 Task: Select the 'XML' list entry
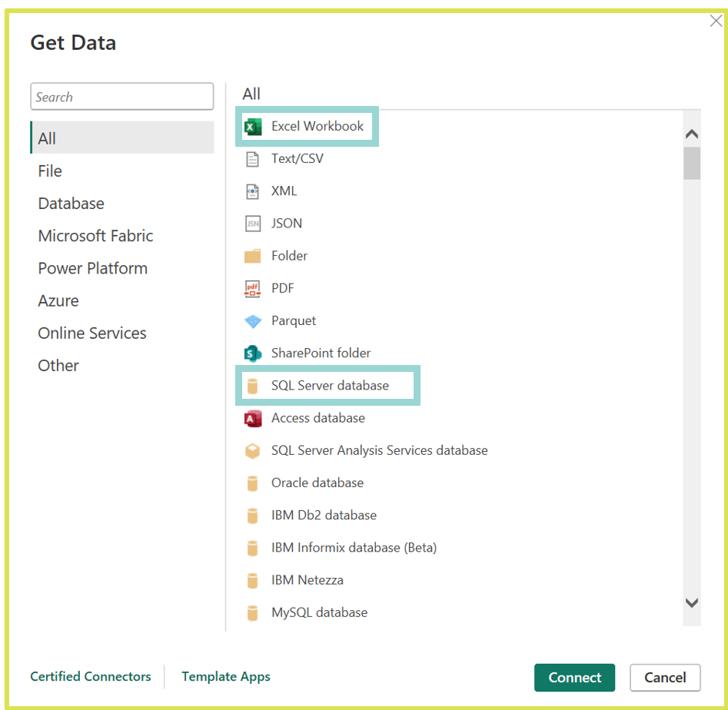tap(284, 191)
